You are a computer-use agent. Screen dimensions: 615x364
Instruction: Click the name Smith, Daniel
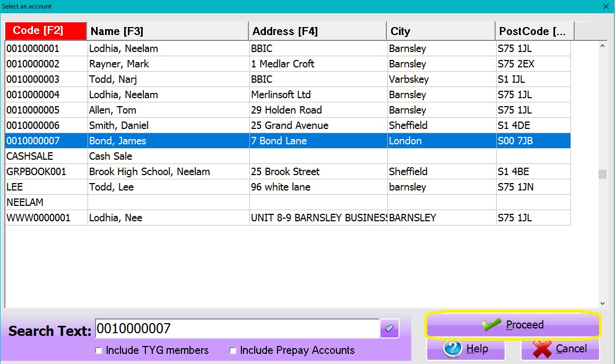coord(119,126)
